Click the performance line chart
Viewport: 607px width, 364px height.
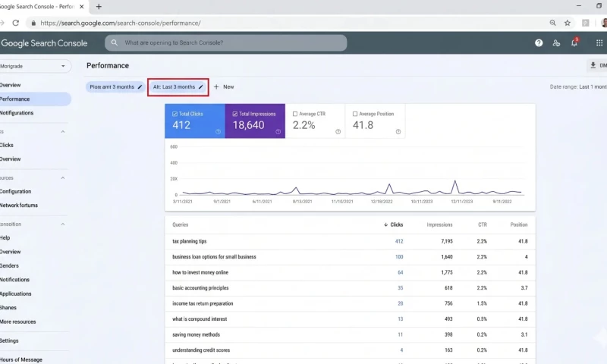(351, 172)
